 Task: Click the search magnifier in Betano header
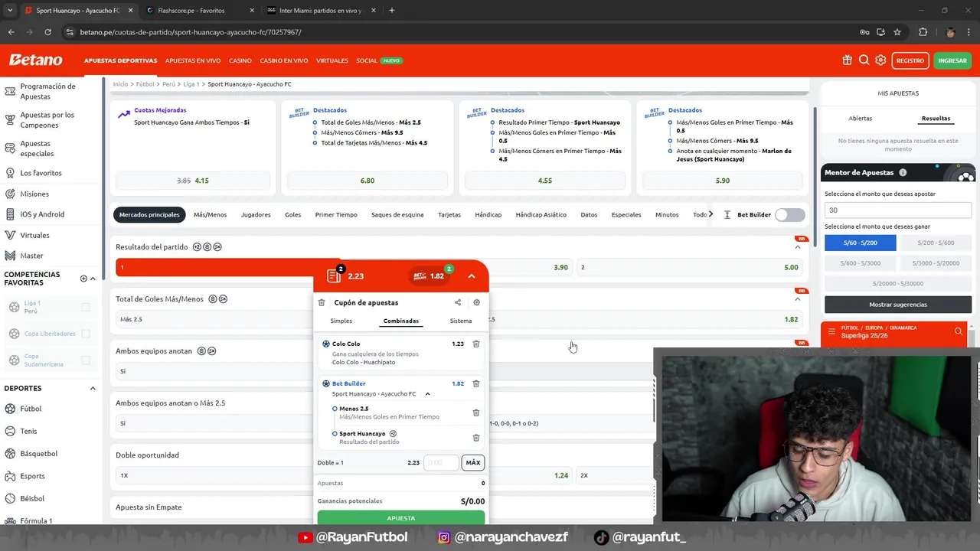pyautogui.click(x=864, y=60)
